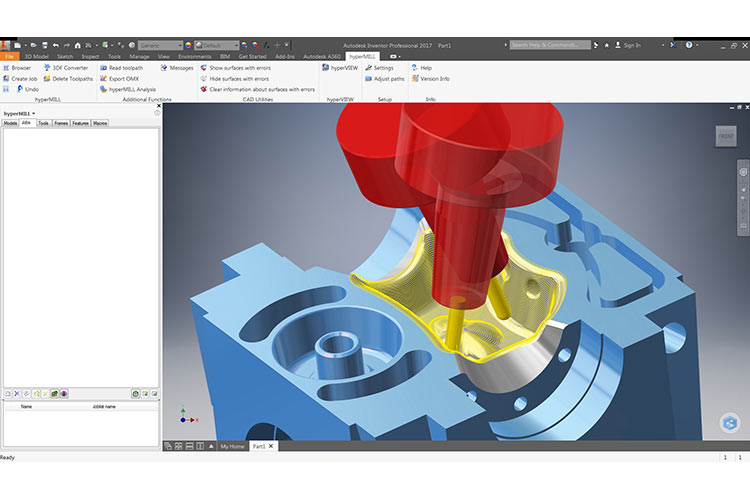750x500 pixels.
Task: Switch to Models tab in hyperMILL browser
Action: coord(10,123)
